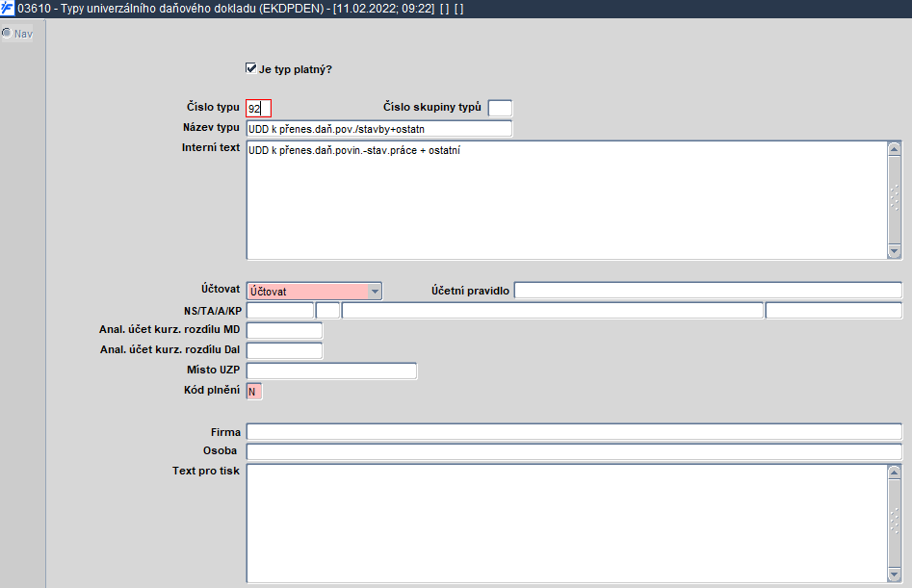Viewport: 912px width, 588px height.
Task: Click Anal. účet kurz. rozdílu MD field
Action: (284, 330)
